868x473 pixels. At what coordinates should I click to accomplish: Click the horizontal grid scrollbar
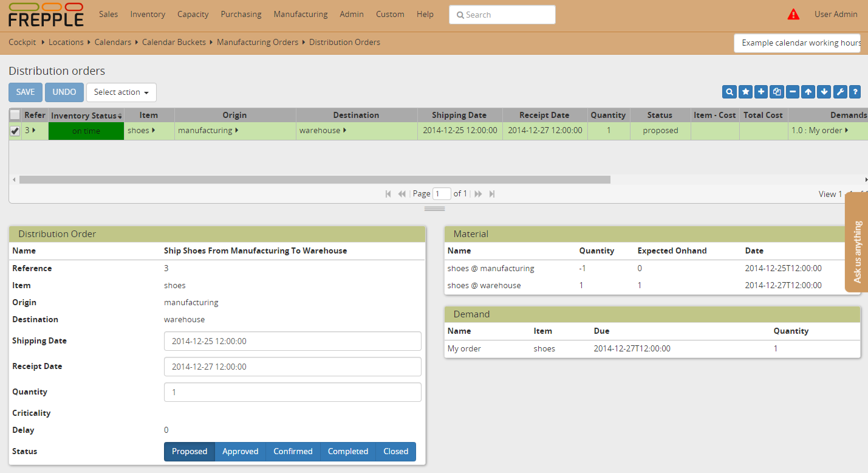click(314, 180)
